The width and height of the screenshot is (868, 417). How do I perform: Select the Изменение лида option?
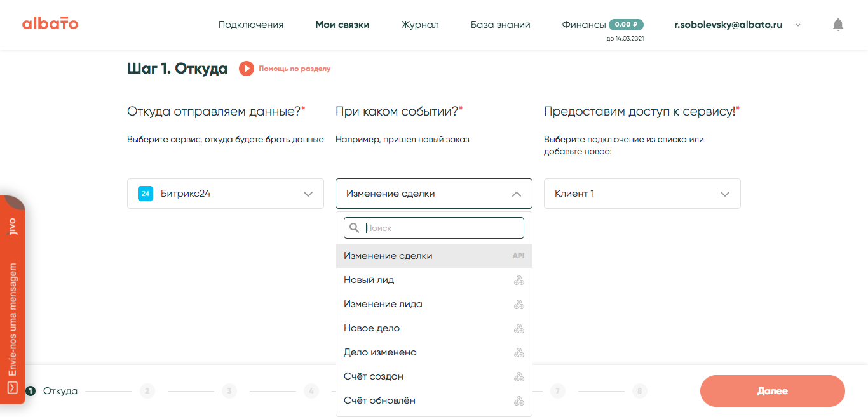pos(383,304)
